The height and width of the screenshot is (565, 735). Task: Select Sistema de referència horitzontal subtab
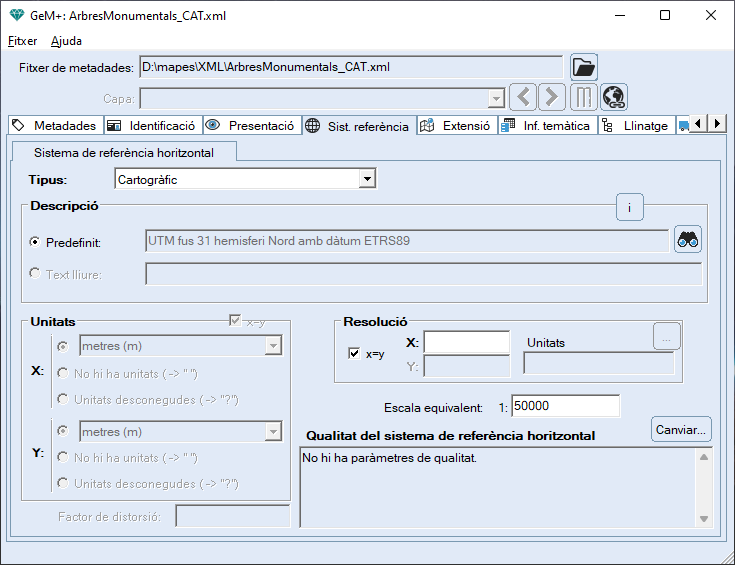[x=124, y=152]
